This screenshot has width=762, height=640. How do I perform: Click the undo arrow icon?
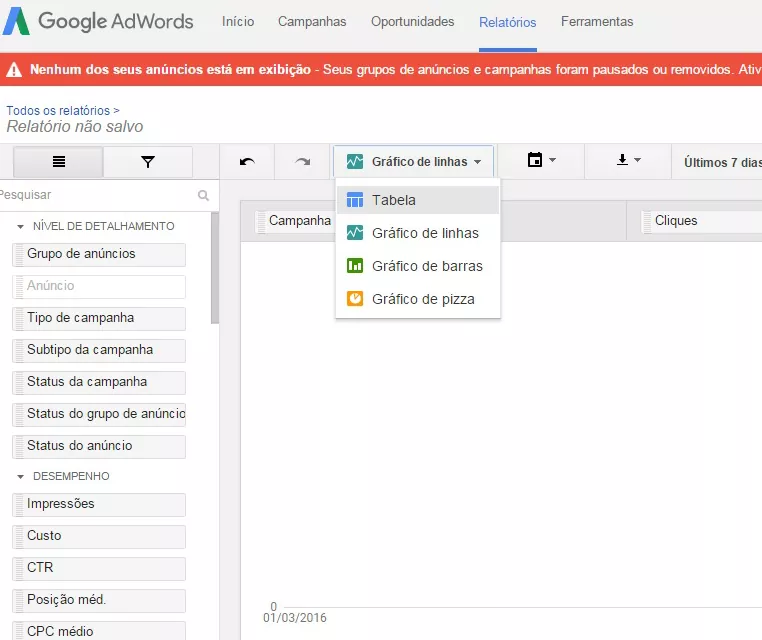tap(247, 161)
